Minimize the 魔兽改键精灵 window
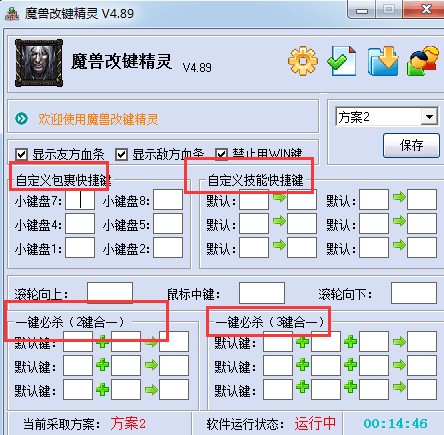This screenshot has height=435, width=444. (362, 10)
